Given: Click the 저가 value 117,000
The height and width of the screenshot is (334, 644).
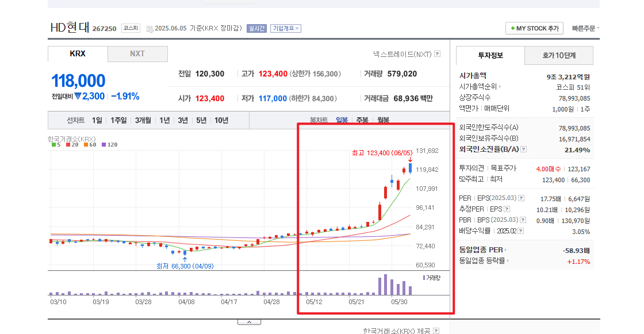Looking at the screenshot, I should (273, 99).
